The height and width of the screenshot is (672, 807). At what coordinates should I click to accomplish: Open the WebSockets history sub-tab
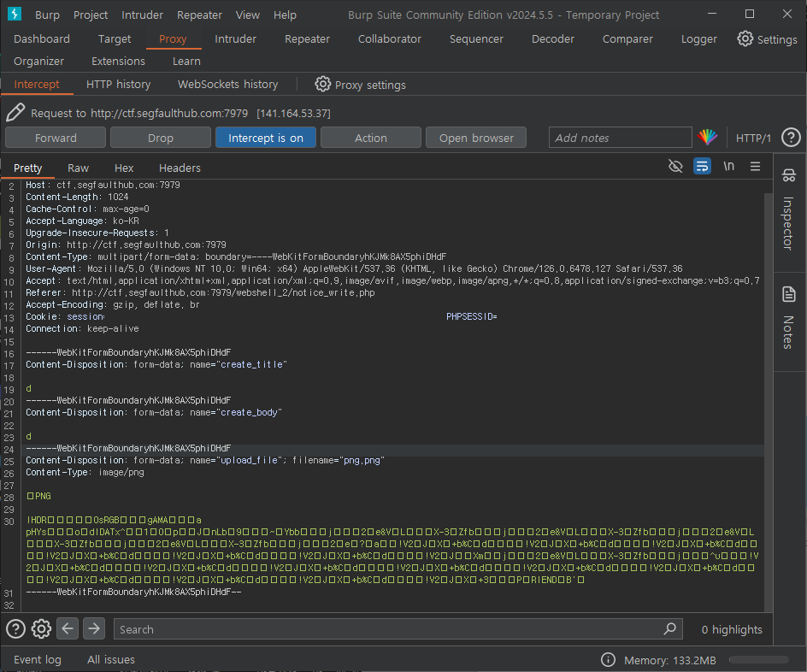pyautogui.click(x=227, y=84)
